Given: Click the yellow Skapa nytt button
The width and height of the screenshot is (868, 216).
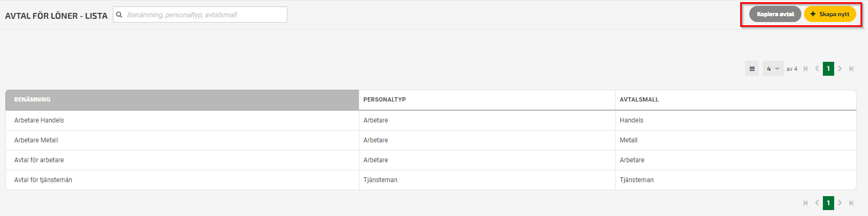Looking at the screenshot, I should [830, 15].
